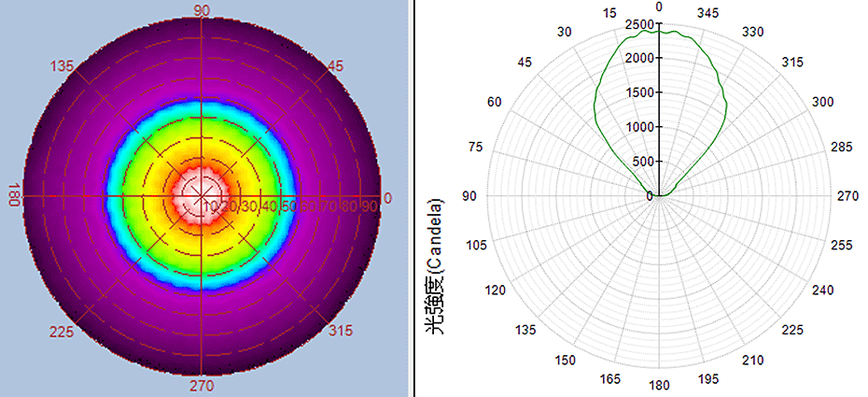This screenshot has width=868, height=397.
Task: Click the 240 angle label on polar plot
Action: click(x=821, y=290)
